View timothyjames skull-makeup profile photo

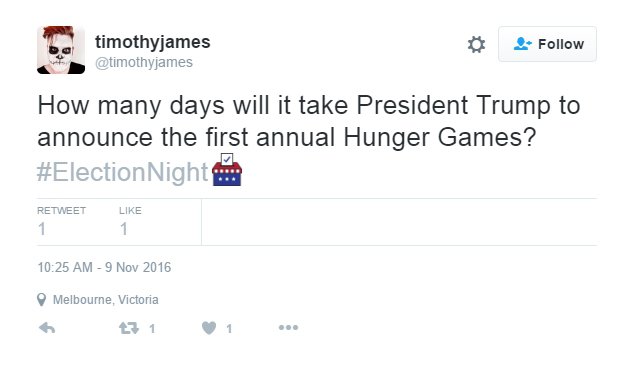tap(61, 50)
